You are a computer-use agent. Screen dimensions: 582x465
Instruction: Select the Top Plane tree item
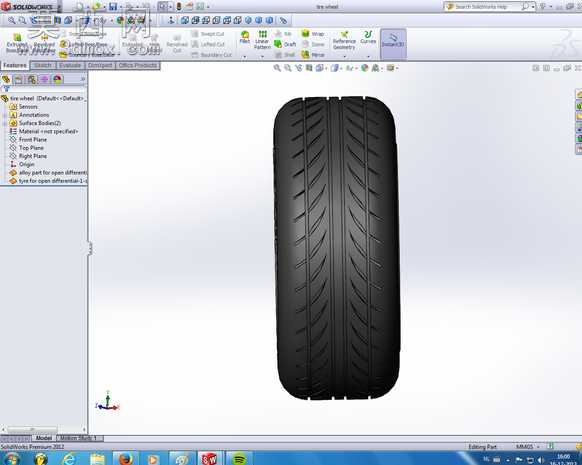pos(27,148)
